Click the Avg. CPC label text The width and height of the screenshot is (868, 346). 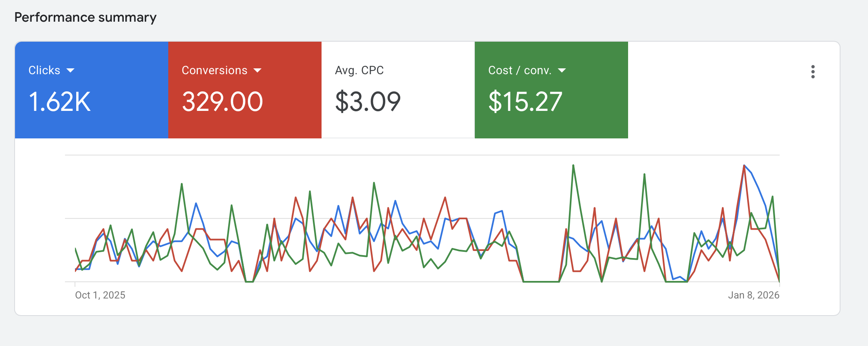coord(359,70)
